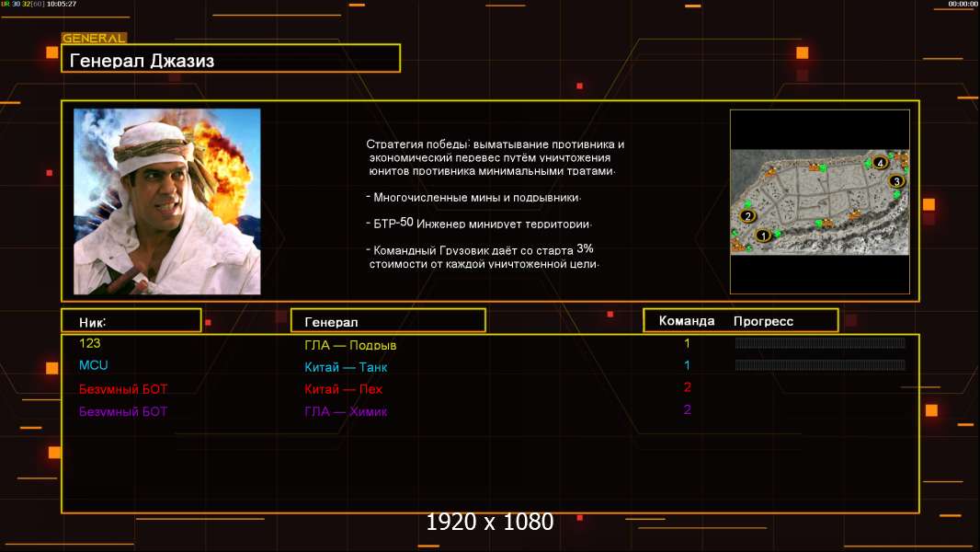The height and width of the screenshot is (552, 980).
Task: Click start position marker 4 on the map
Action: [x=880, y=163]
